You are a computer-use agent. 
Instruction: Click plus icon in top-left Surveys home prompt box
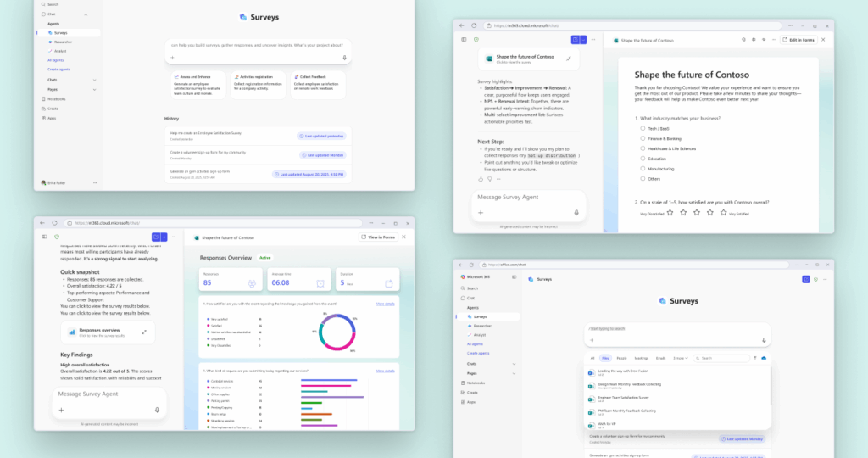[172, 58]
